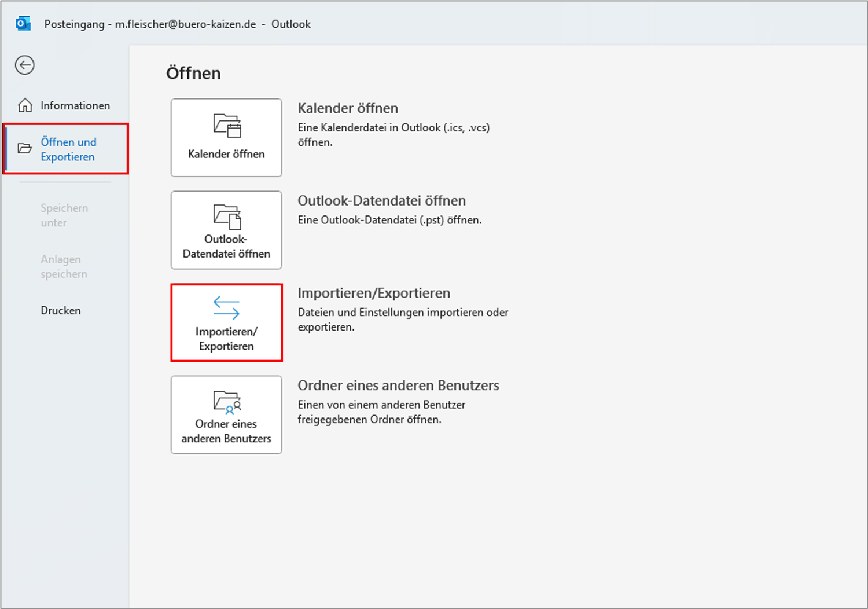Viewport: 868px width, 609px height.
Task: Click the Importieren/Exportieren heading text
Action: (374, 293)
